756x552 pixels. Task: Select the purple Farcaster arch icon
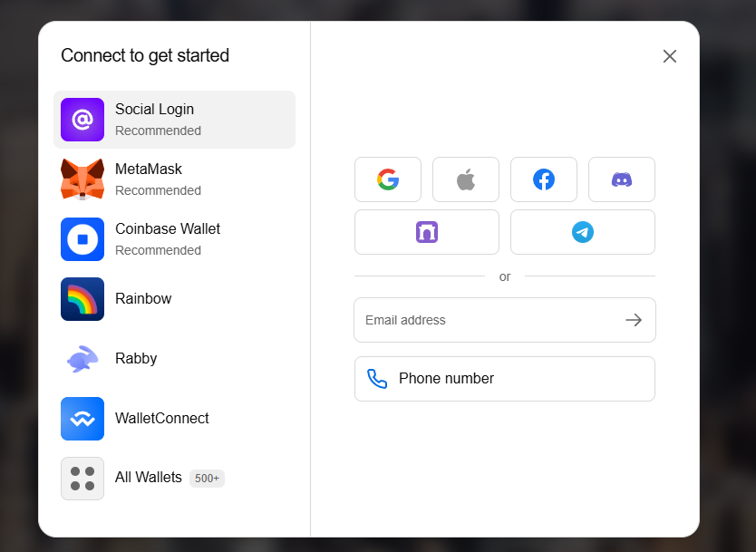click(427, 232)
